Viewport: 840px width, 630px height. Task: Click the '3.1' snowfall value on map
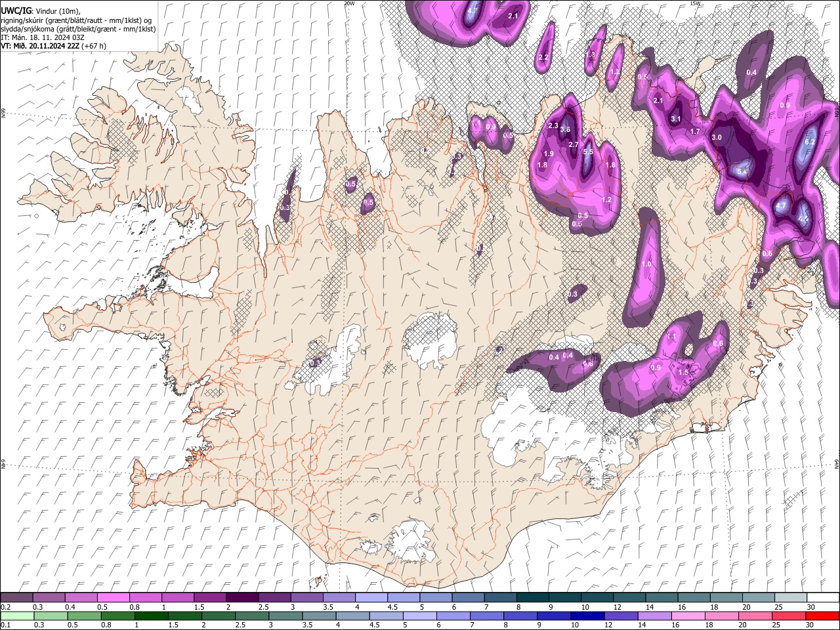click(x=676, y=119)
